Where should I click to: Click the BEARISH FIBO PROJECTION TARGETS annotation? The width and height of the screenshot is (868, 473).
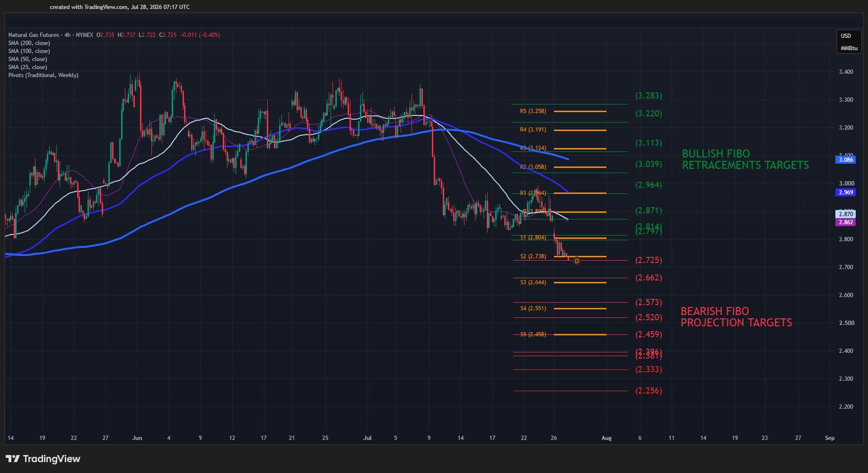pos(736,317)
